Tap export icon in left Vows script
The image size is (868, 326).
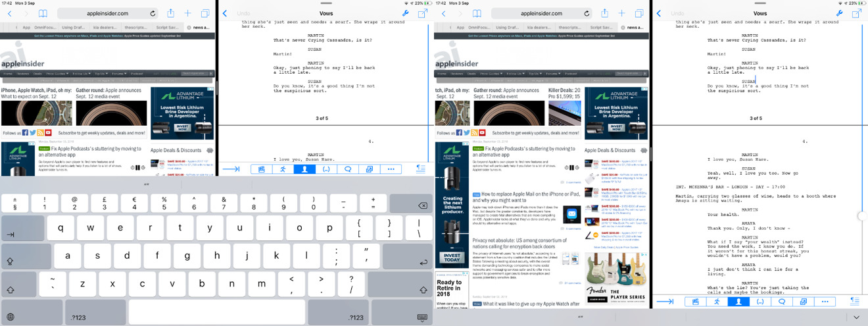coord(423,13)
